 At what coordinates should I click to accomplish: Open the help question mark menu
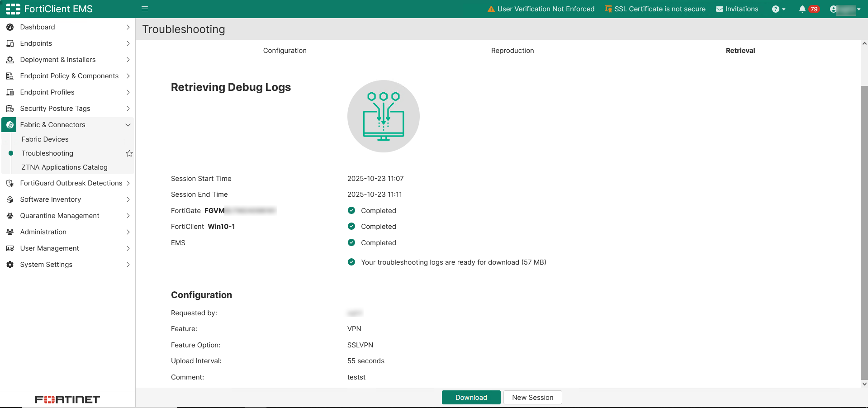point(778,9)
